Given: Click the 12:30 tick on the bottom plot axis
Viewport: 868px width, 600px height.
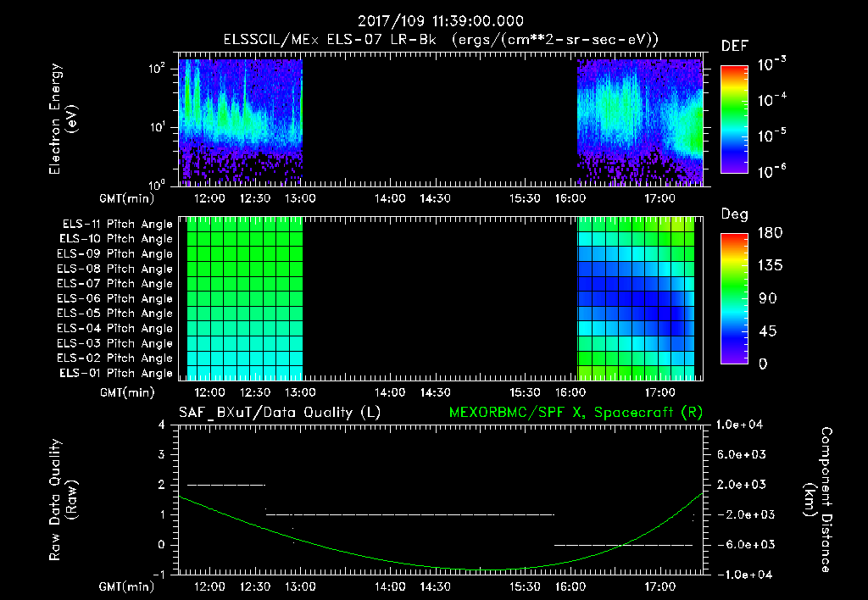Looking at the screenshot, I should (x=255, y=586).
